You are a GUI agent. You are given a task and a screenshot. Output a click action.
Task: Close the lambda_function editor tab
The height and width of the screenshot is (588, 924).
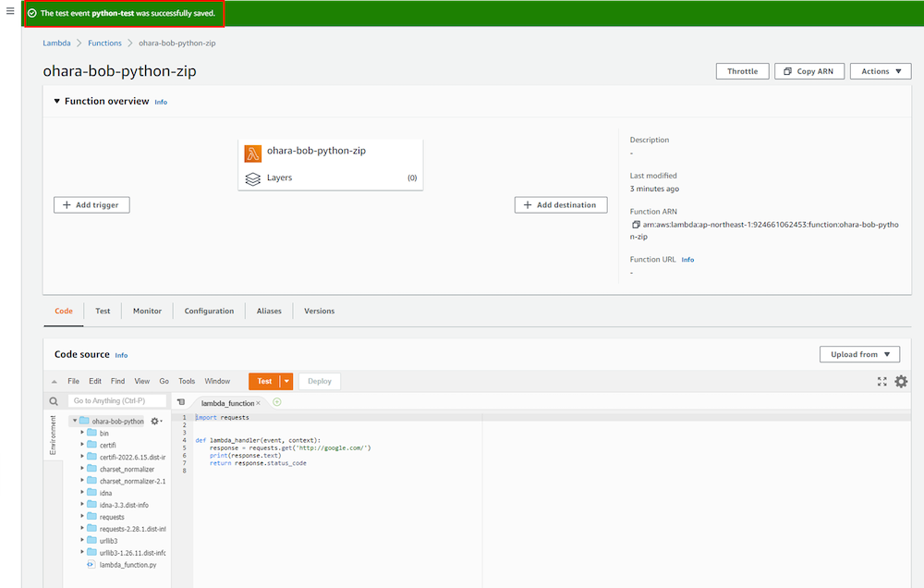click(259, 403)
